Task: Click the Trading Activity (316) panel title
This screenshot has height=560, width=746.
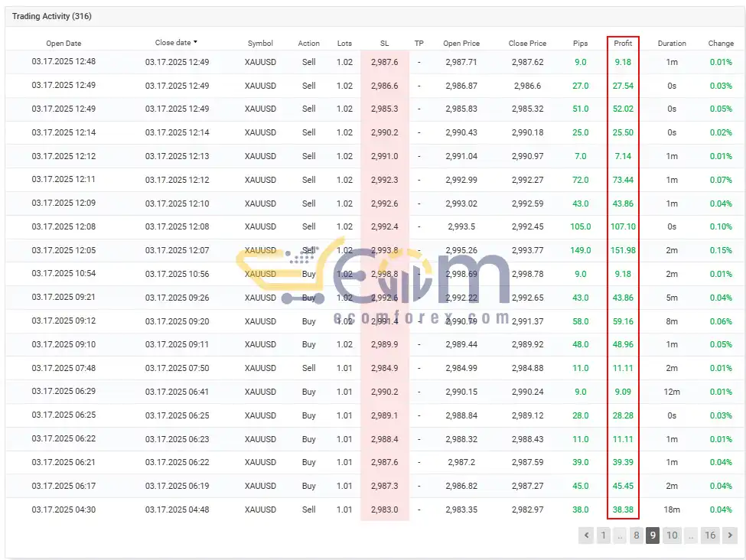Action: [52, 16]
